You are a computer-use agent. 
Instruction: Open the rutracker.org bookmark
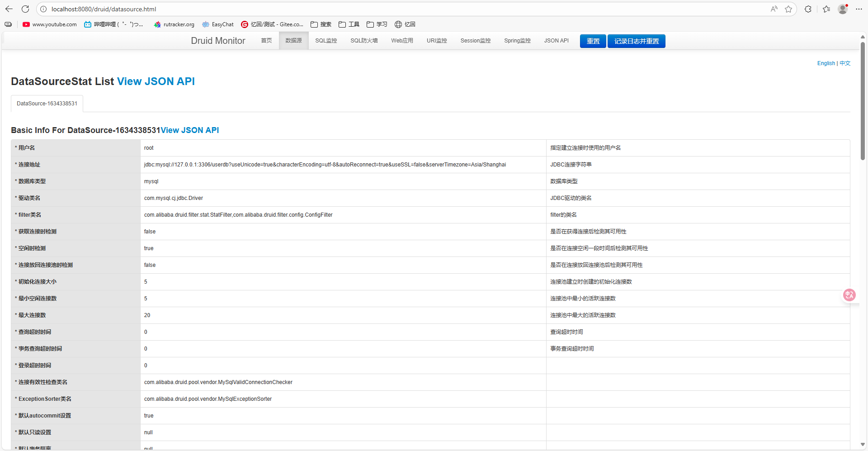(x=174, y=24)
